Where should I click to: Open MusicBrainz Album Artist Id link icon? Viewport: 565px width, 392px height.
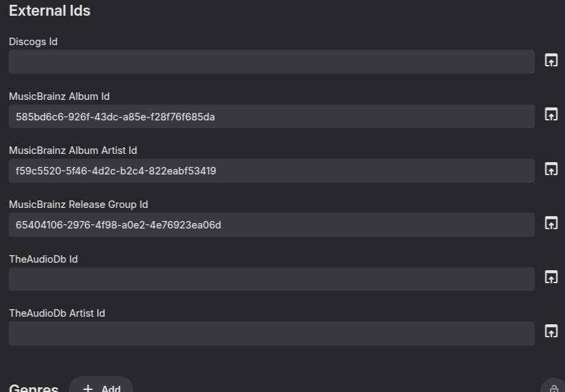(551, 169)
